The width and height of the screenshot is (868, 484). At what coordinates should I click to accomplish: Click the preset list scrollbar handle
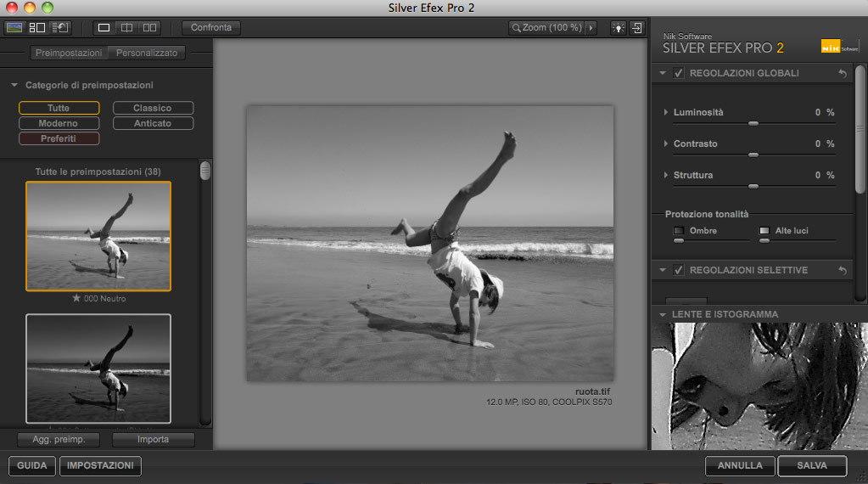tap(205, 172)
